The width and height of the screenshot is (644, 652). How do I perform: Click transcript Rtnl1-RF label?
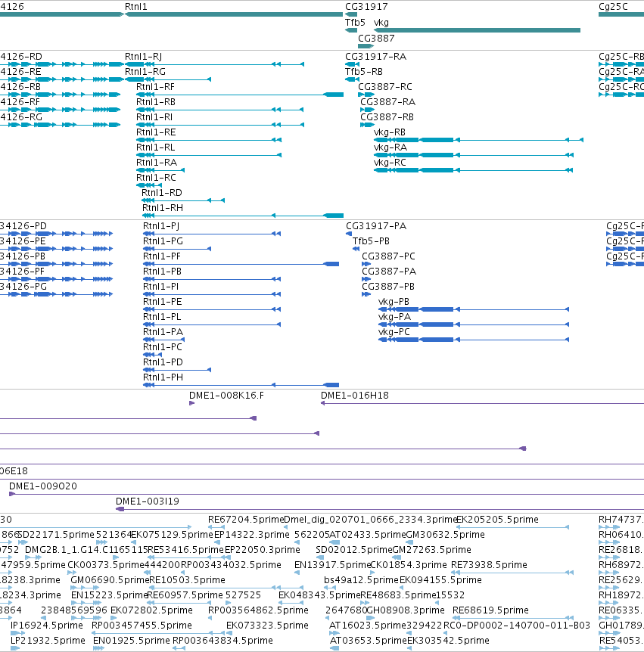155,87
